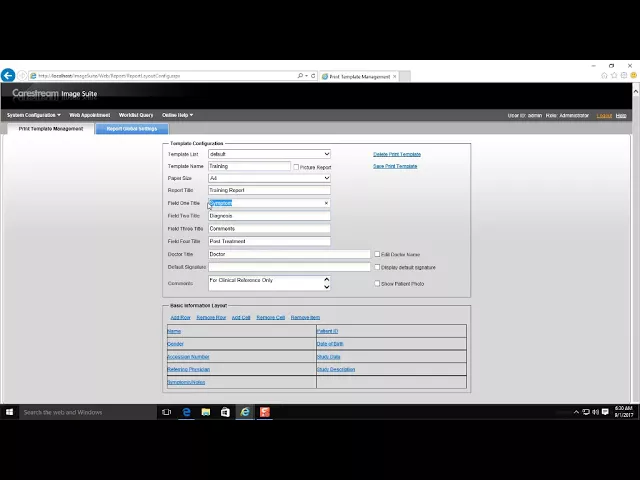This screenshot has width=640, height=480.
Task: Click the Comments box down arrow
Action: [x=327, y=287]
